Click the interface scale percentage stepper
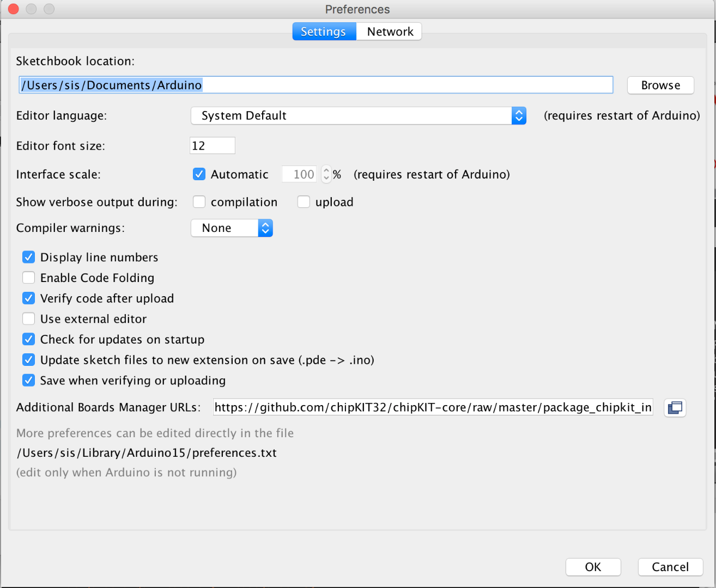Screen dimensions: 716x588 pos(326,174)
